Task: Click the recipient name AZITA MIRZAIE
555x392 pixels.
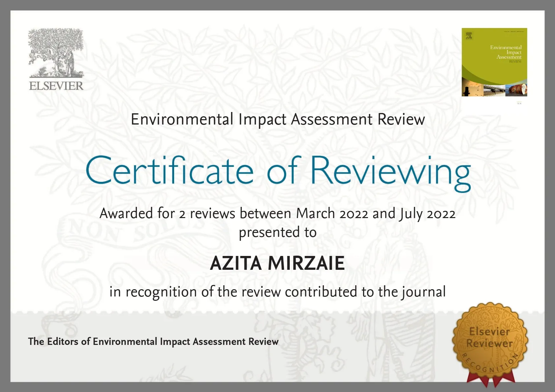Action: pyautogui.click(x=277, y=263)
